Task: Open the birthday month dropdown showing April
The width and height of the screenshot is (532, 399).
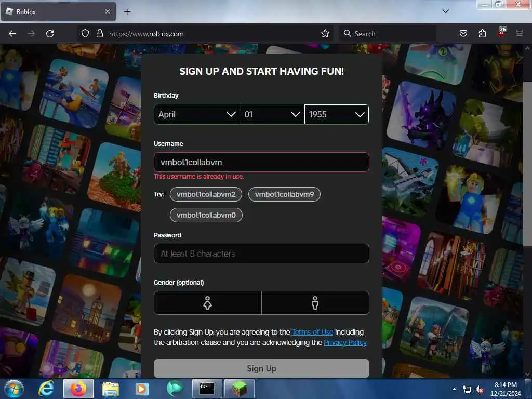Action: pyautogui.click(x=197, y=114)
